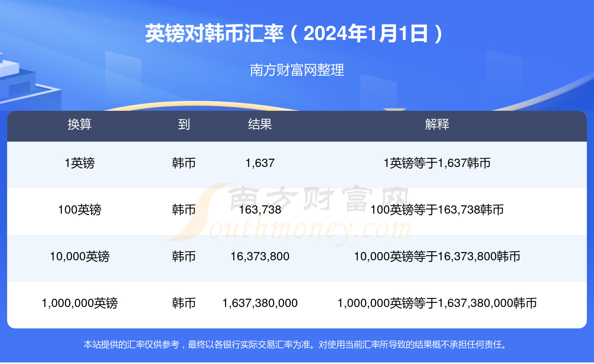This screenshot has width=594, height=364.
Task: Click the 解释 column header
Action: 437,125
